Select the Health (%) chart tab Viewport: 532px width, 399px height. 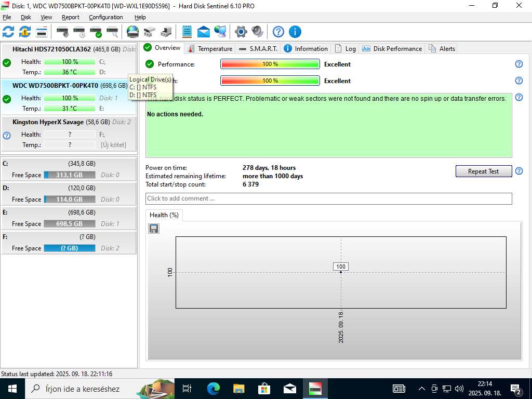click(164, 215)
